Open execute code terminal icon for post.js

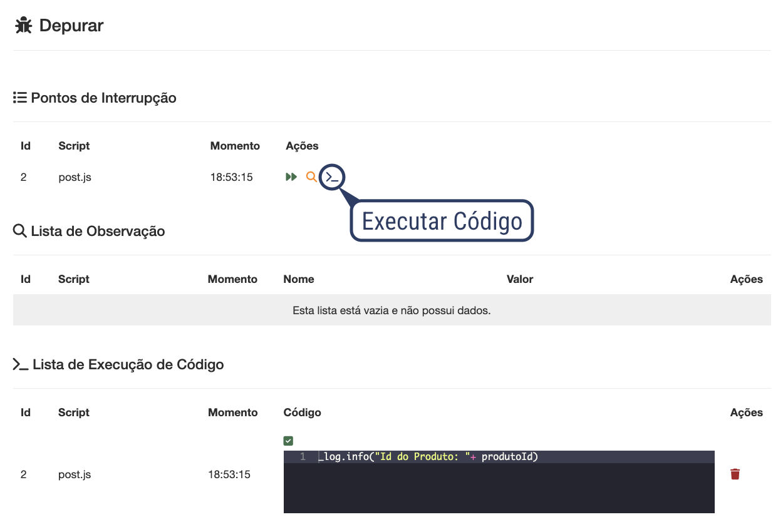pyautogui.click(x=332, y=178)
